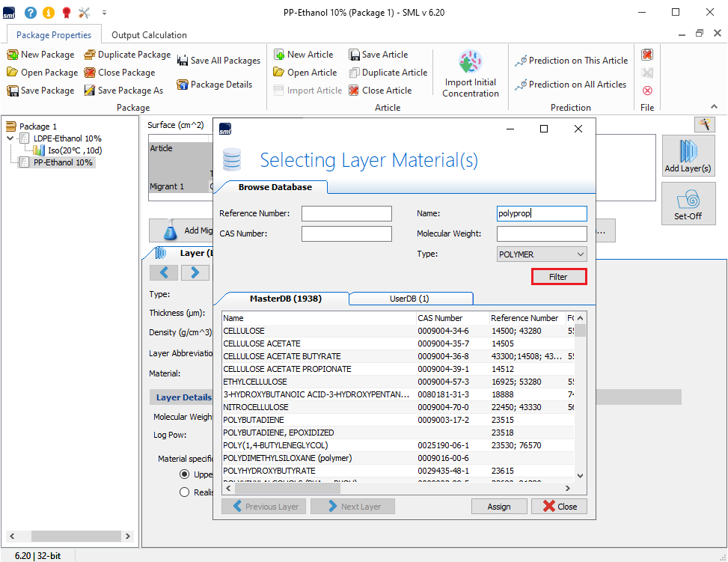Open the Package Details icon
This screenshot has height=562, width=728.
click(183, 85)
